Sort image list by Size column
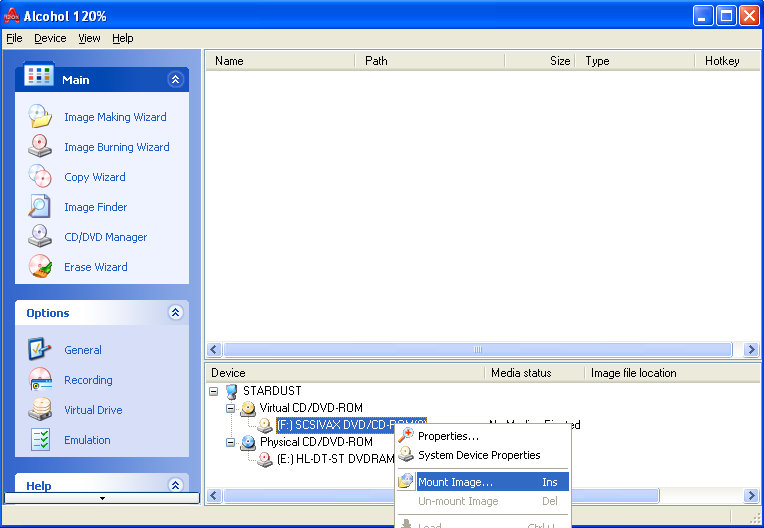The image size is (764, 528). pos(540,61)
